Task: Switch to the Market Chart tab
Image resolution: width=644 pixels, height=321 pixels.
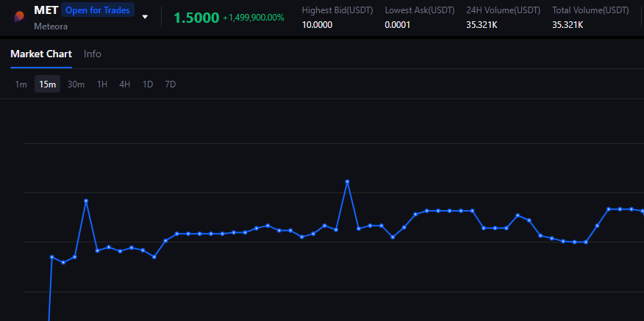Action: click(x=41, y=54)
